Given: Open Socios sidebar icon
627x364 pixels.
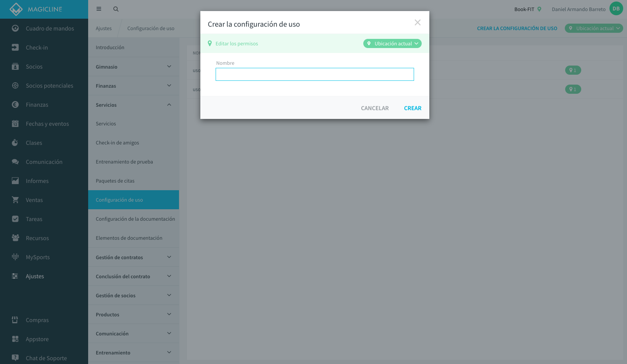Looking at the screenshot, I should (15, 66).
